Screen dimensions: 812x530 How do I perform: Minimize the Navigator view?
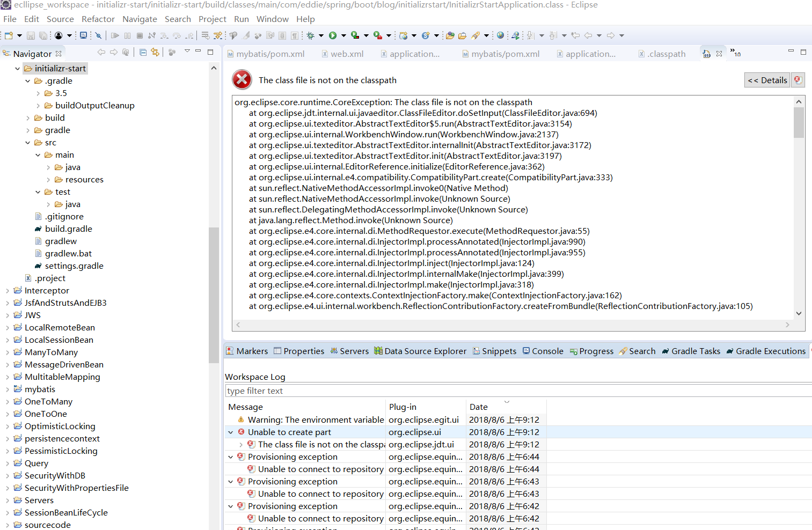click(198, 51)
